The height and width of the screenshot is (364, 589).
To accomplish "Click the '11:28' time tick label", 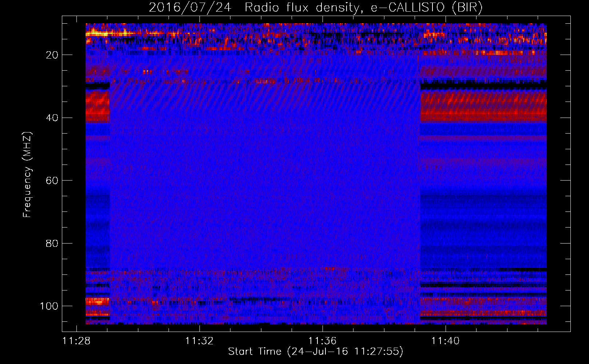I will tap(76, 341).
